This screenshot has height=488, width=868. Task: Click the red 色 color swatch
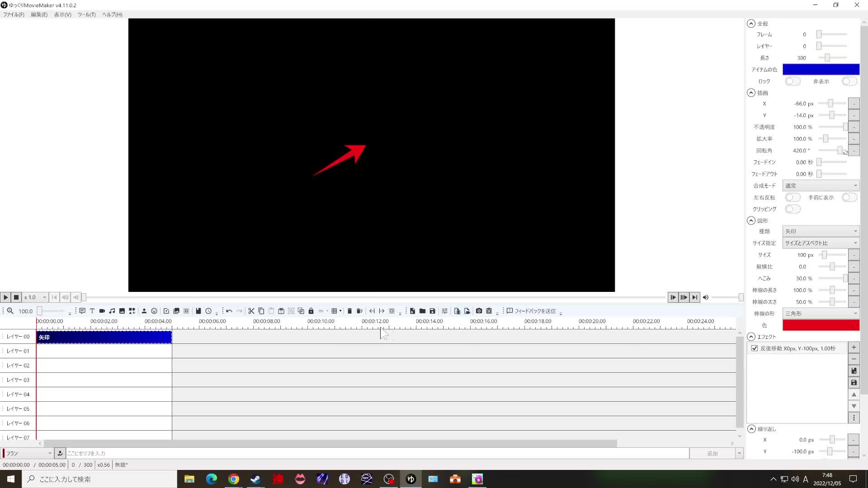(821, 325)
